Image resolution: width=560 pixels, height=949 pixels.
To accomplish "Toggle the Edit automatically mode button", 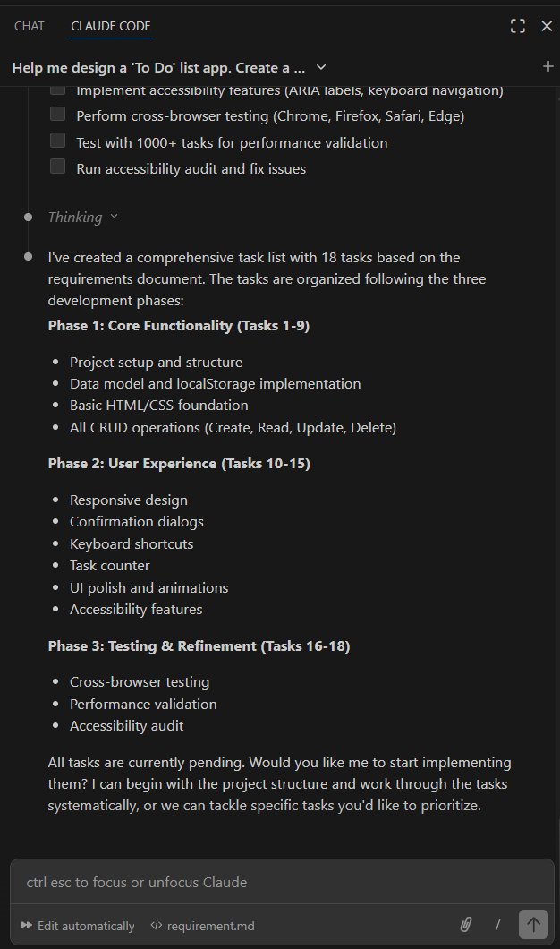I will point(78,926).
